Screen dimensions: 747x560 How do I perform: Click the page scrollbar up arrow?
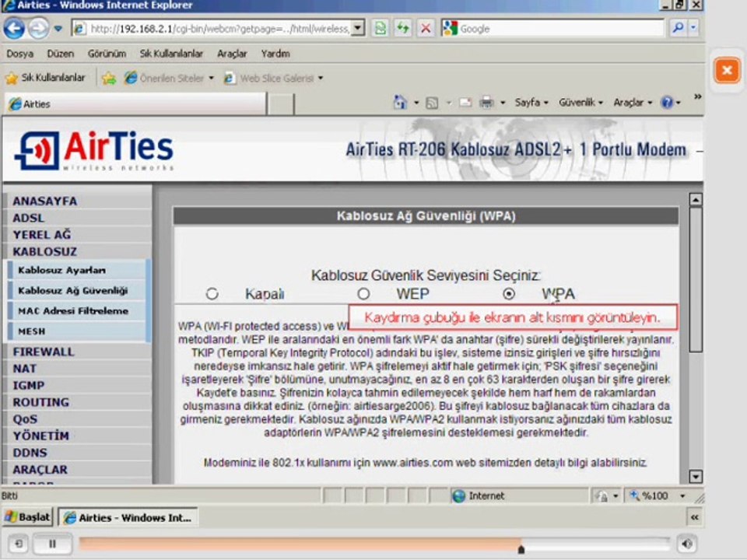pos(696,200)
